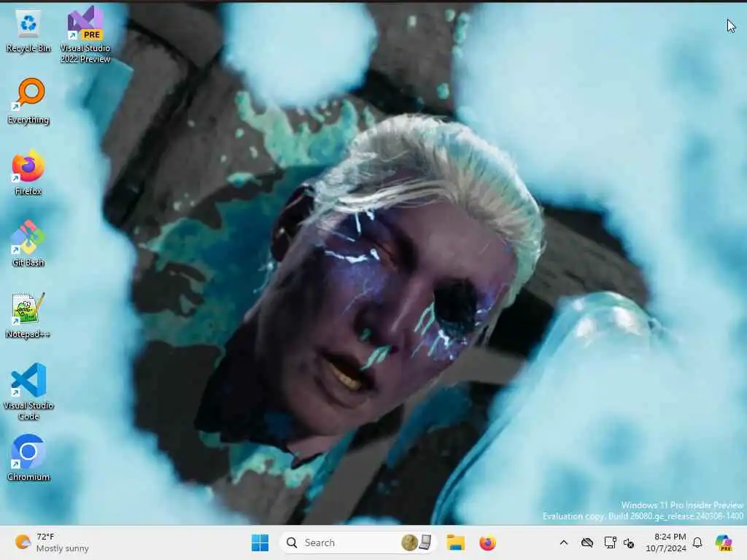Open the clock showing 8:24 PM
747x560 pixels.
click(666, 542)
